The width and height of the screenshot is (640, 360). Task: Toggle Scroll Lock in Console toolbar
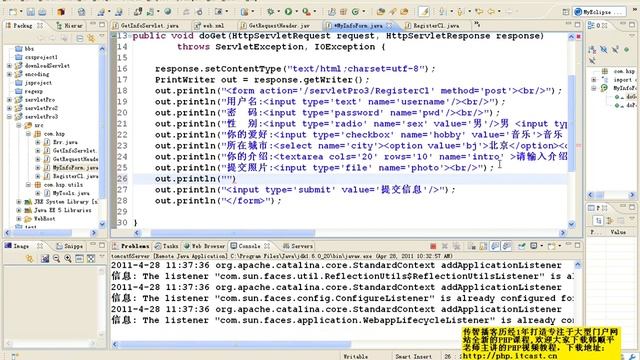click(x=483, y=246)
